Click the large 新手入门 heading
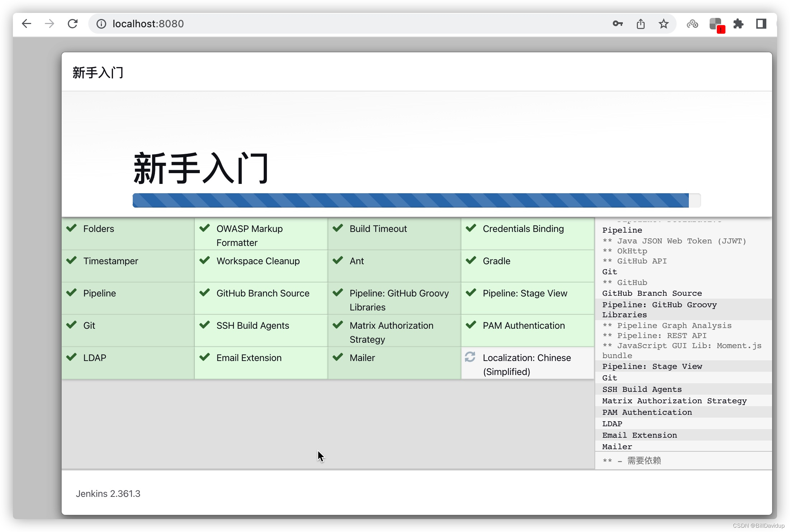This screenshot has height=532, width=790. click(x=201, y=168)
